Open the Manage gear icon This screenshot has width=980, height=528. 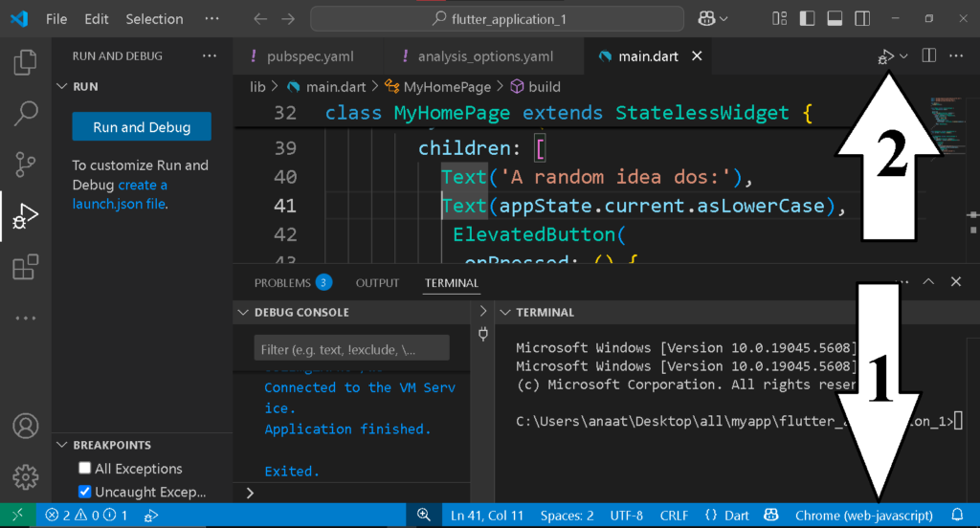(x=26, y=476)
